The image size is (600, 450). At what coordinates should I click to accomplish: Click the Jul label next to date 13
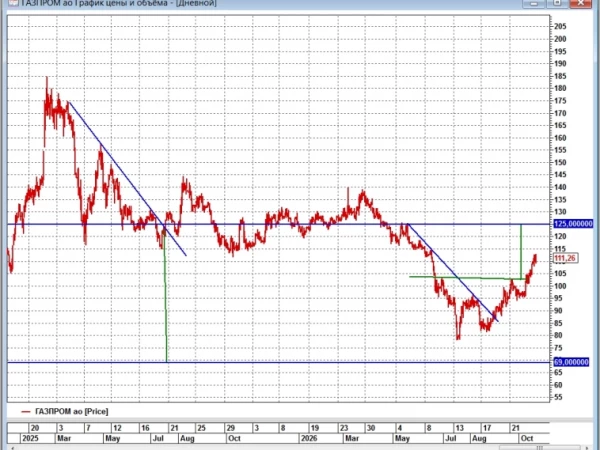(x=451, y=439)
